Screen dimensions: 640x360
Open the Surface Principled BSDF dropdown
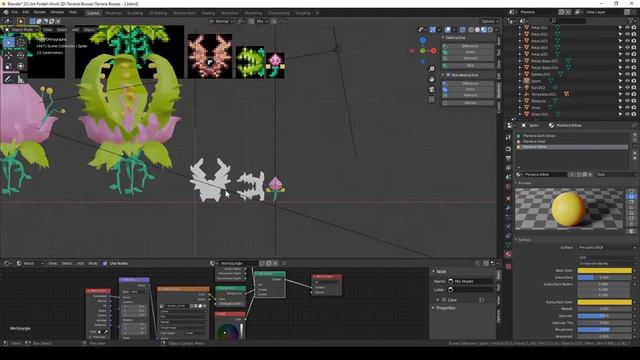coord(606,247)
